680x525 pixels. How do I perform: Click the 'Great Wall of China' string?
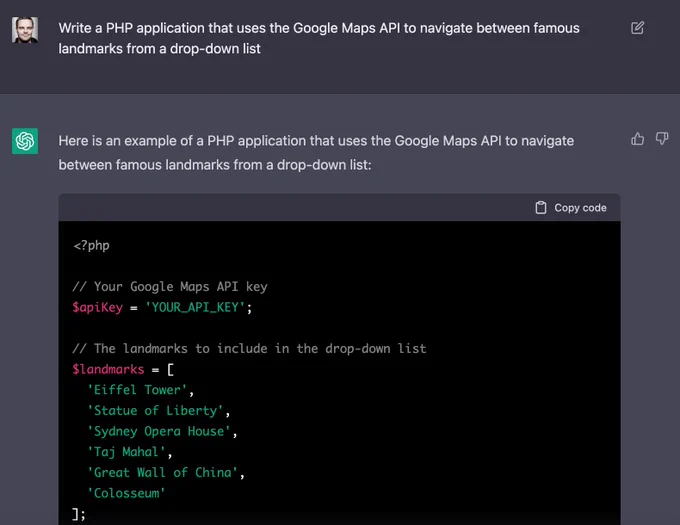tap(163, 473)
